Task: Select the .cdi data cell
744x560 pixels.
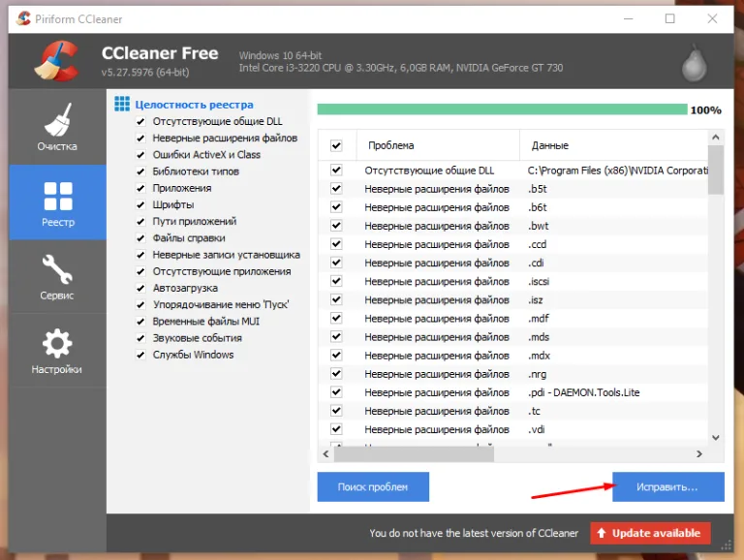Action: (x=536, y=263)
